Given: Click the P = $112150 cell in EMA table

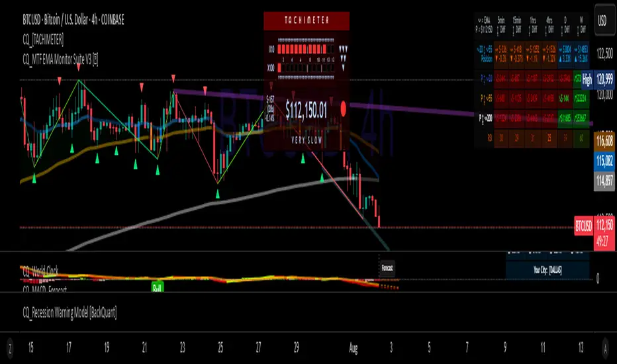Looking at the screenshot, I should pos(484,30).
